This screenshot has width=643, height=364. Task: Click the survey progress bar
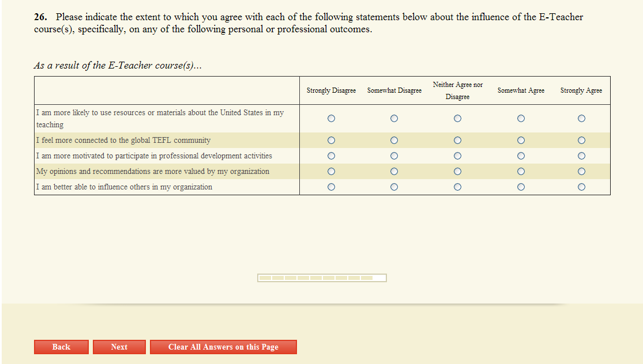(322, 278)
